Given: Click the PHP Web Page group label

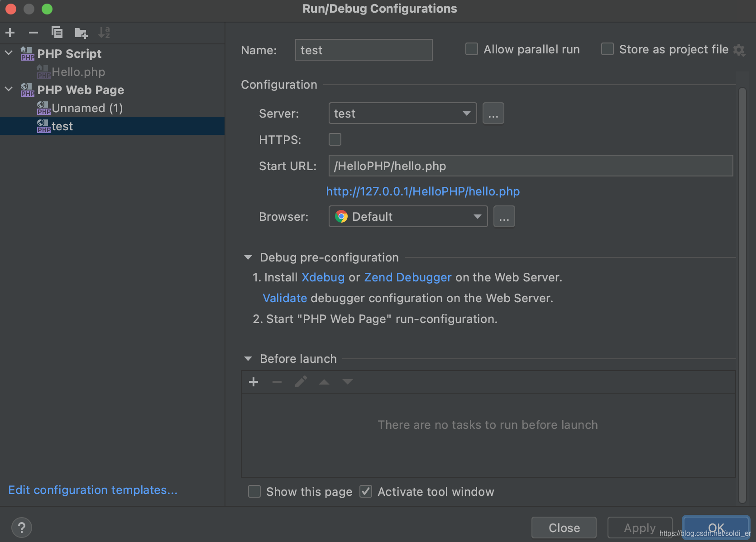Looking at the screenshot, I should coord(81,90).
